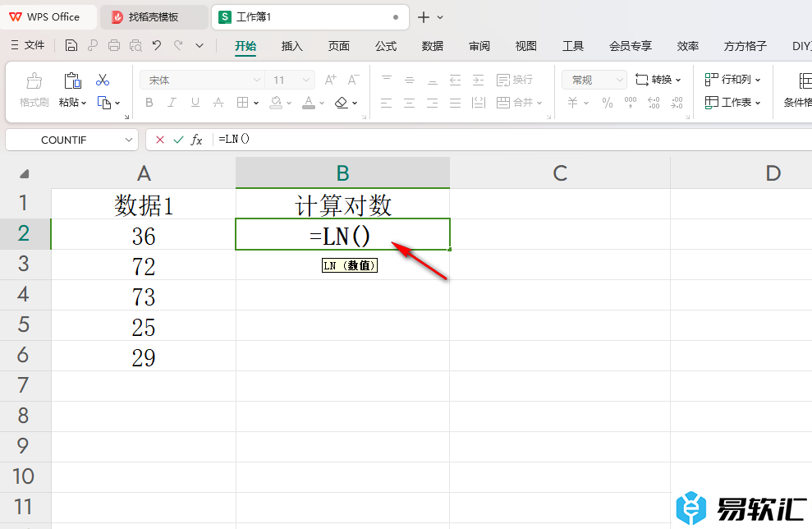Image resolution: width=812 pixels, height=529 pixels.
Task: Click the distributed alignment icon
Action: [478, 103]
